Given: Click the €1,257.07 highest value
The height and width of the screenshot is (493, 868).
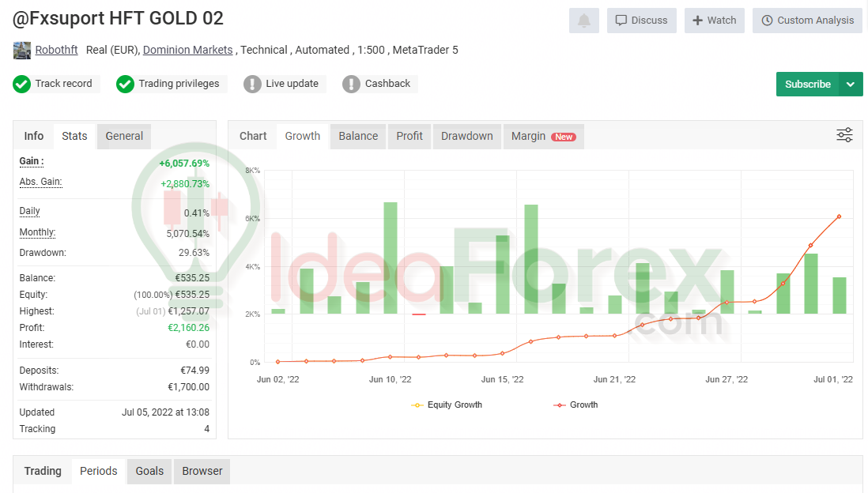Looking at the screenshot, I should (x=189, y=311).
